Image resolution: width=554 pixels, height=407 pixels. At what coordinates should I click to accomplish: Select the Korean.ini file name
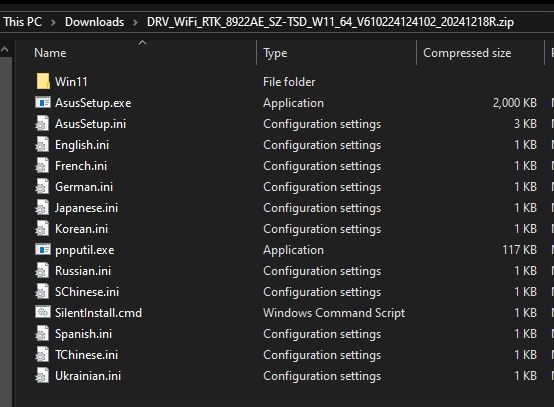point(81,229)
